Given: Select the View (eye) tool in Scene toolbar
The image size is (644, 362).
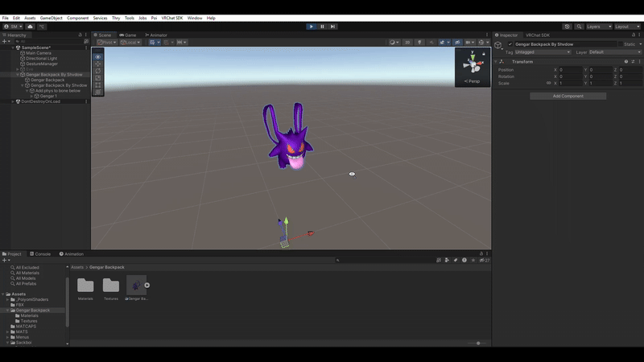Looking at the screenshot, I should pyautogui.click(x=97, y=57).
